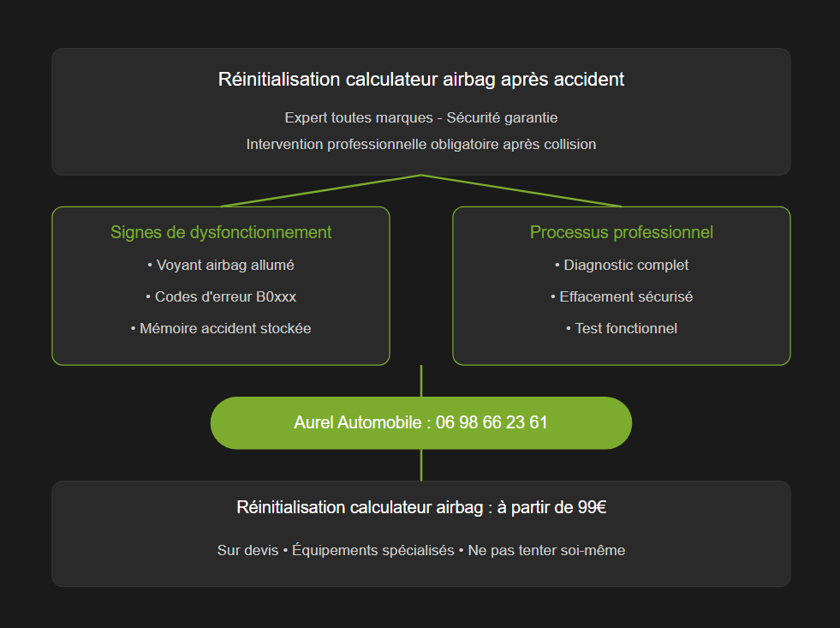Select the main heading about airbag réinitialisation
840x628 pixels.
pos(420,80)
